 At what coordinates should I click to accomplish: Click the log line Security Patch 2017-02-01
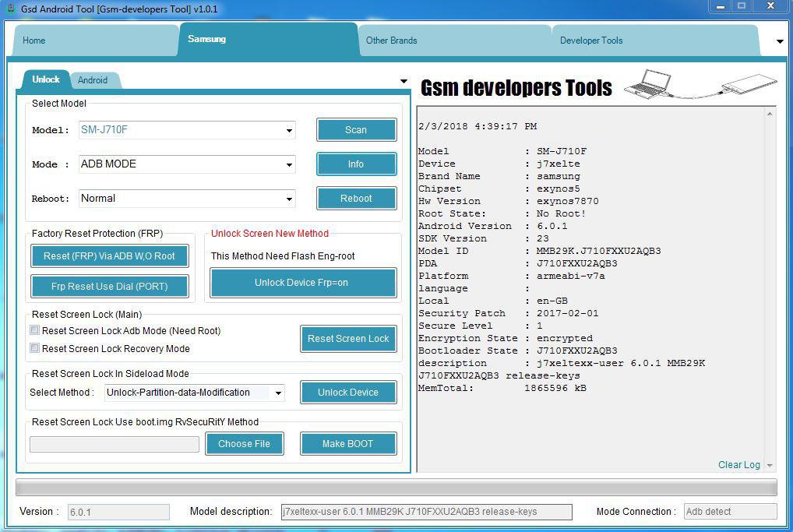click(x=508, y=314)
